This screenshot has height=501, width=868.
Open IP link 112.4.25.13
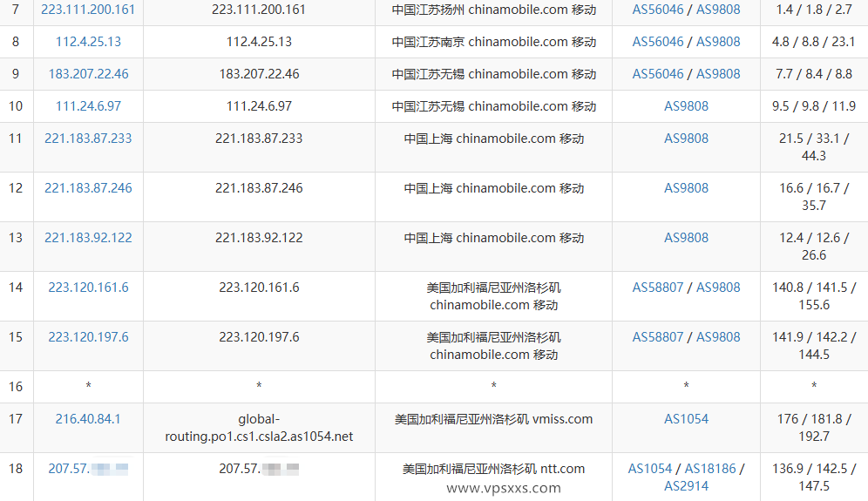tap(88, 42)
